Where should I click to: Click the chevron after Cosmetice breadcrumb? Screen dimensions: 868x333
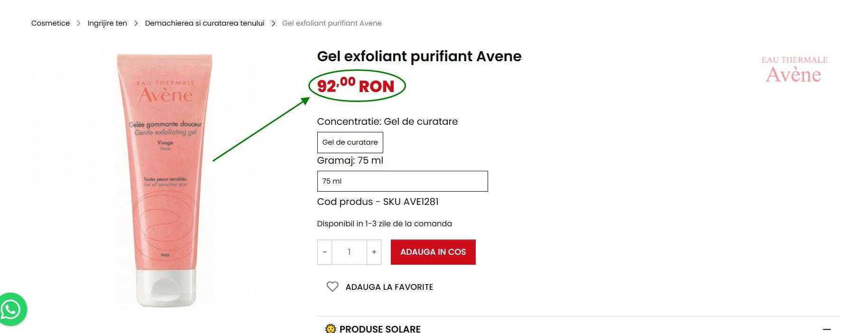point(79,23)
